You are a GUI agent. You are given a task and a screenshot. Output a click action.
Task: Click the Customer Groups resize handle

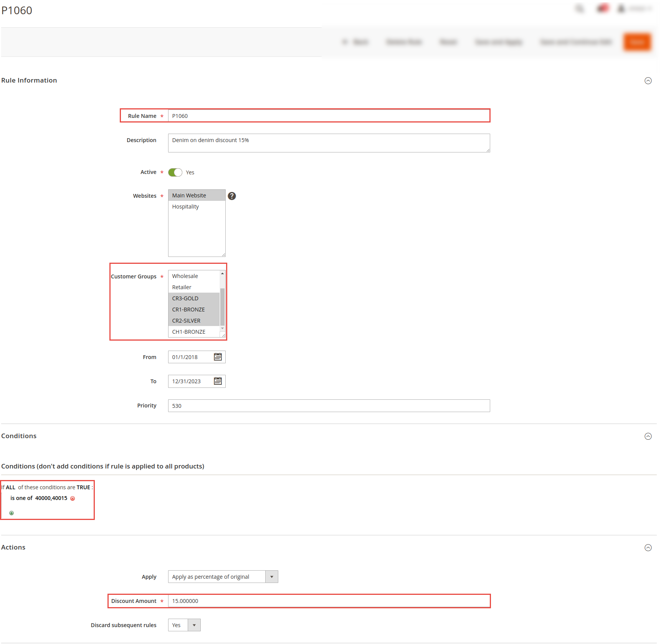click(x=223, y=335)
